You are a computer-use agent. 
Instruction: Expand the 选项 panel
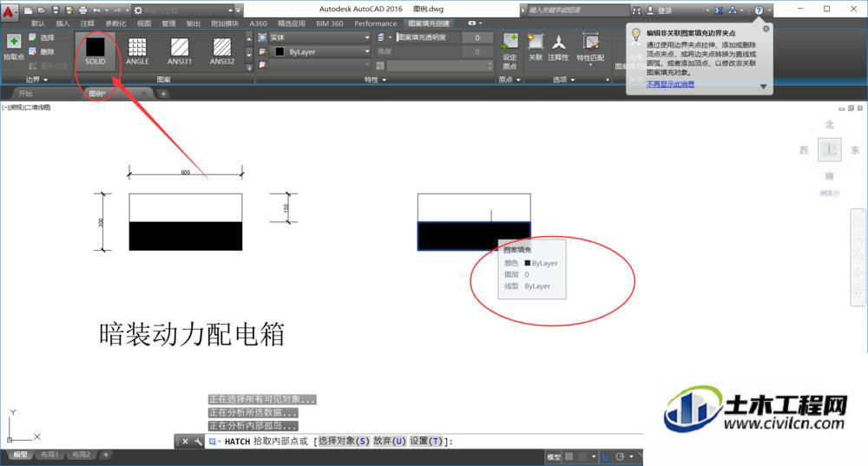pyautogui.click(x=564, y=80)
